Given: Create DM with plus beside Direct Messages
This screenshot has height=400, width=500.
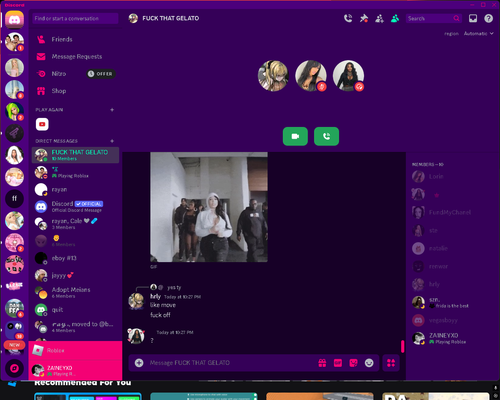Looking at the screenshot, I should 112,141.
